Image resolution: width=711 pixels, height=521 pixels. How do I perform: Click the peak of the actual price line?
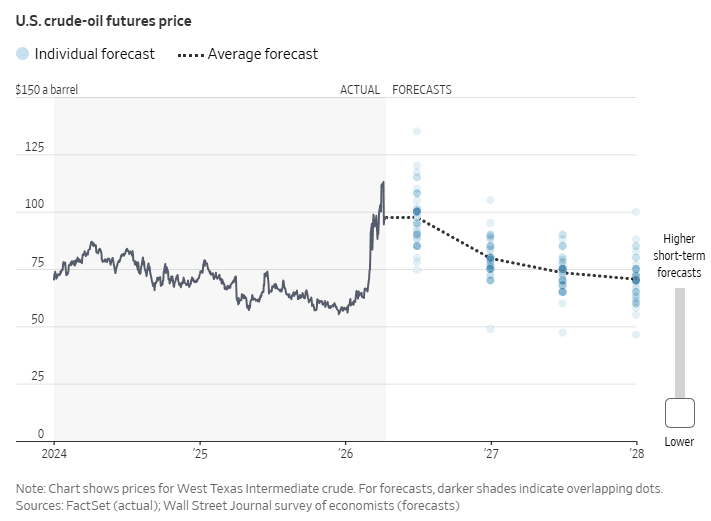coord(382,183)
